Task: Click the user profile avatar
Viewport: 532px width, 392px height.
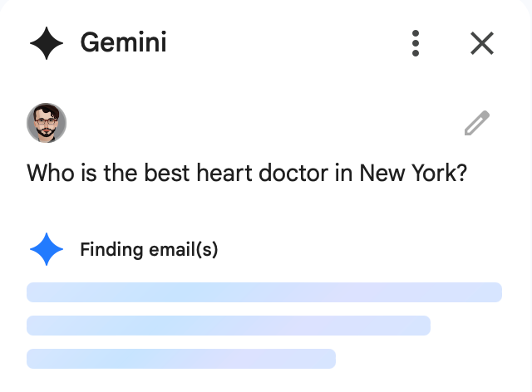Action: pyautogui.click(x=47, y=124)
